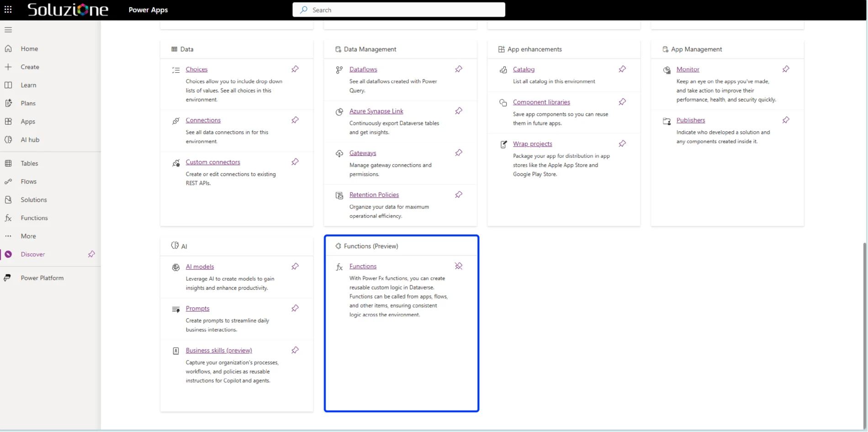Click the Search box in the header
The height and width of the screenshot is (432, 868).
(399, 10)
